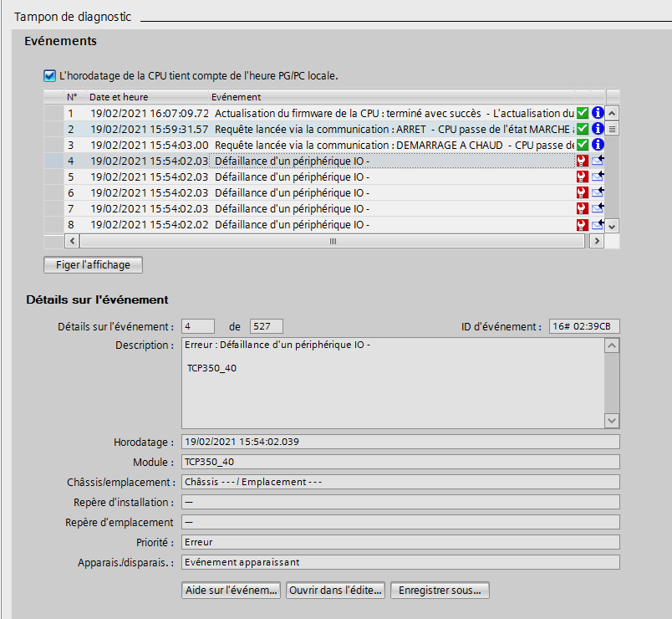Toggle the CPU timestamp local time checkbox

coord(50,75)
